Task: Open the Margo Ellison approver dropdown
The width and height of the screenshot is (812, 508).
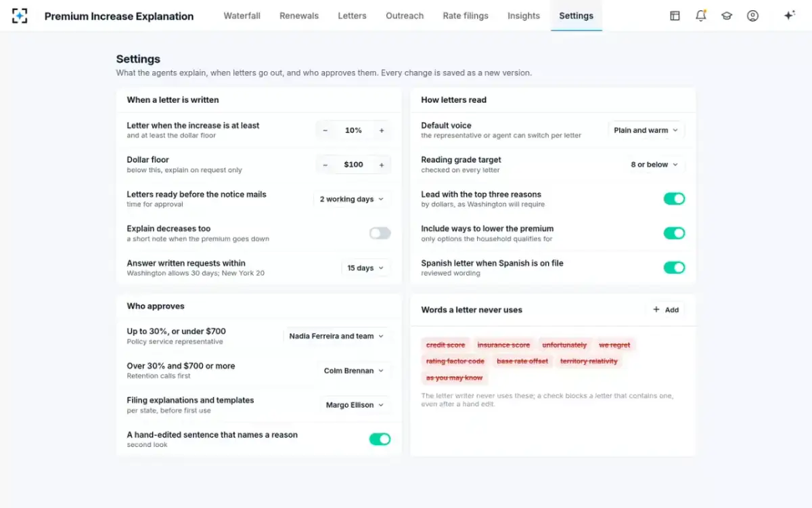Action: point(355,405)
